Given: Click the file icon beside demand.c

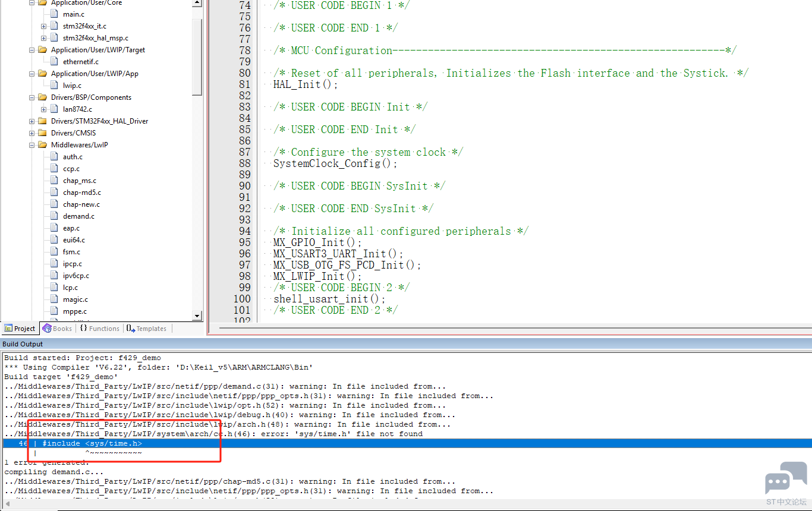Looking at the screenshot, I should coord(55,216).
